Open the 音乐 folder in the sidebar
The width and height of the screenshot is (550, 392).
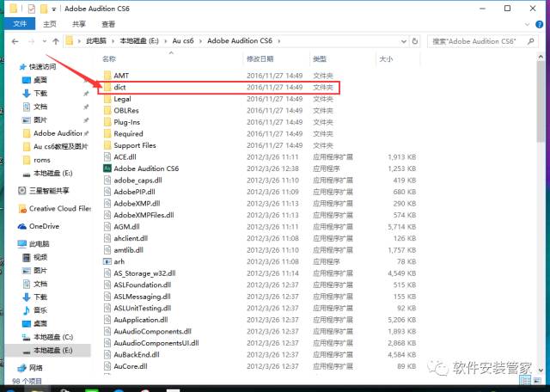tap(40, 309)
